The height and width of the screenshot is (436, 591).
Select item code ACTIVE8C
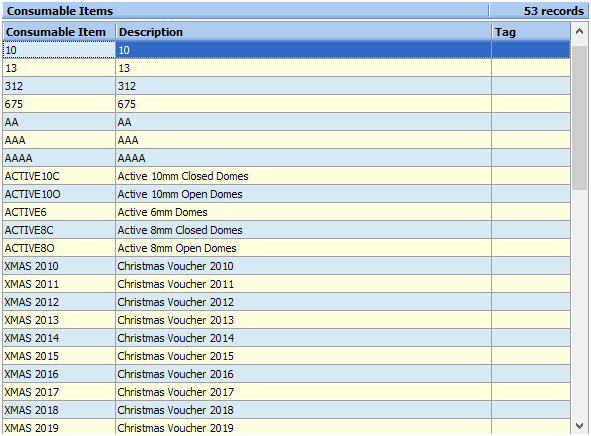pyautogui.click(x=59, y=230)
